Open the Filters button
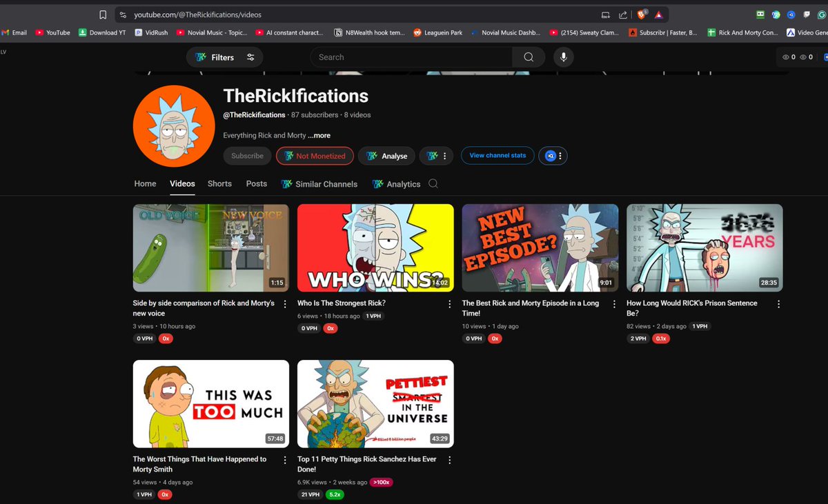This screenshot has height=504, width=828. coord(225,57)
